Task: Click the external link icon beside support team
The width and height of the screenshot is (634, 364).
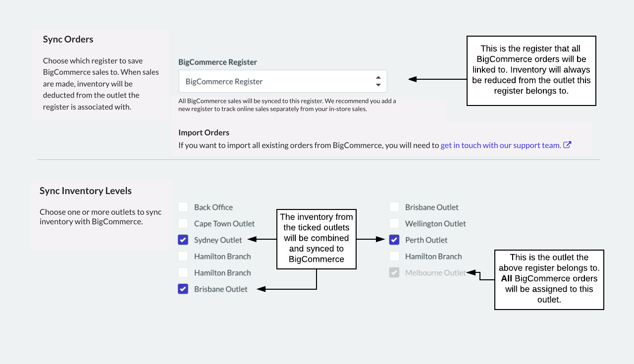Action: 567,145
